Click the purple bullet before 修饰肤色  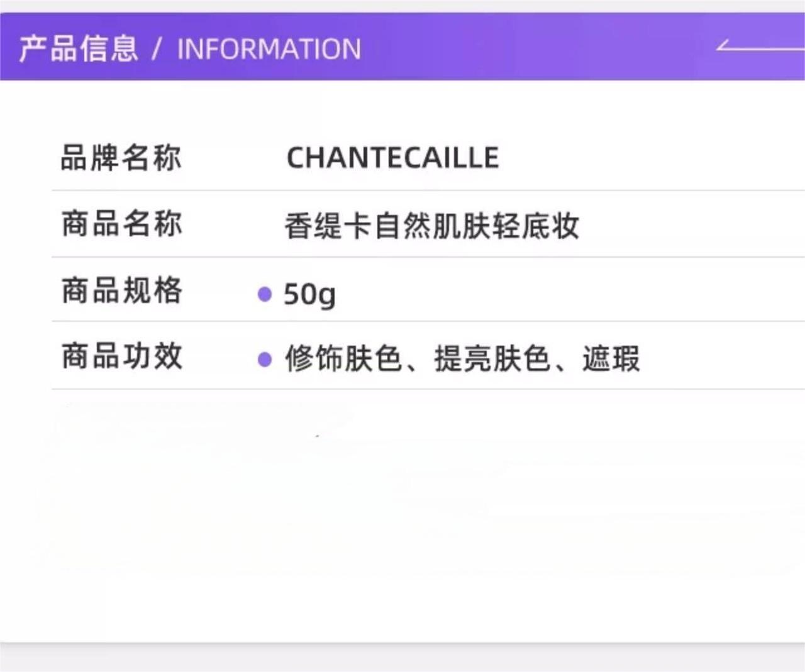coord(265,359)
